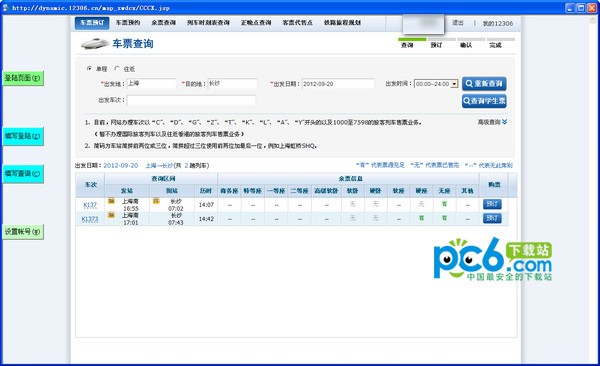Click the 填写登陆(Z) side button
600x366 pixels.
[23, 136]
